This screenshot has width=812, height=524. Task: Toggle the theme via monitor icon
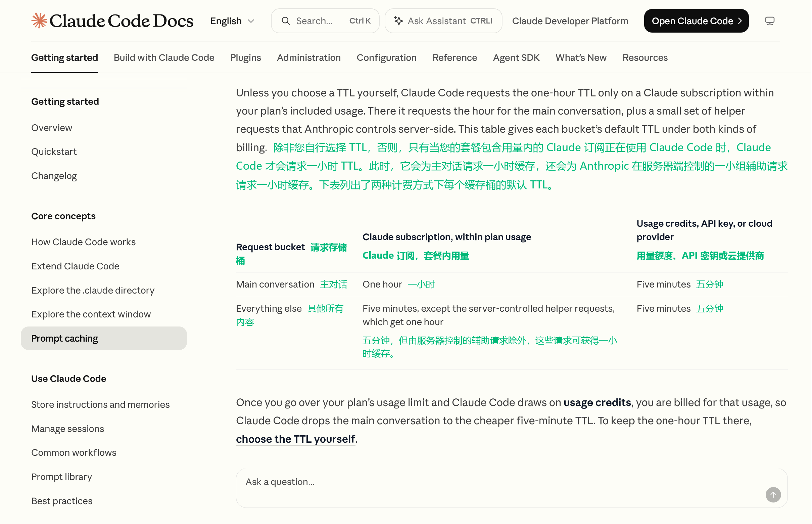[770, 21]
